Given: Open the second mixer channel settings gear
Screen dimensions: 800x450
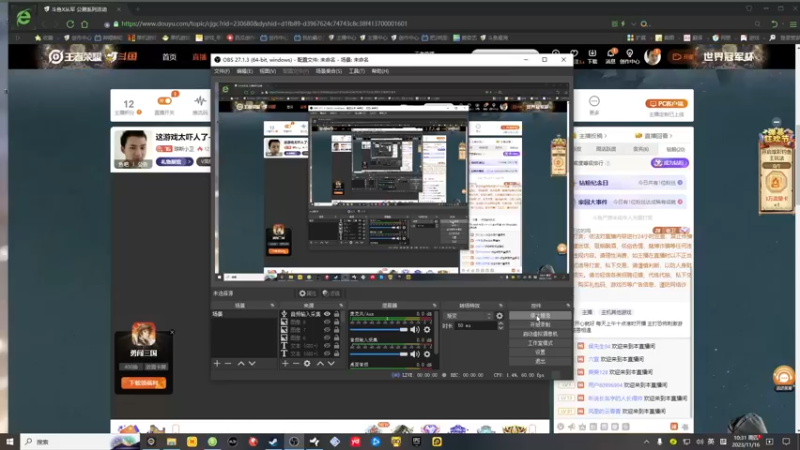Looking at the screenshot, I should [427, 354].
